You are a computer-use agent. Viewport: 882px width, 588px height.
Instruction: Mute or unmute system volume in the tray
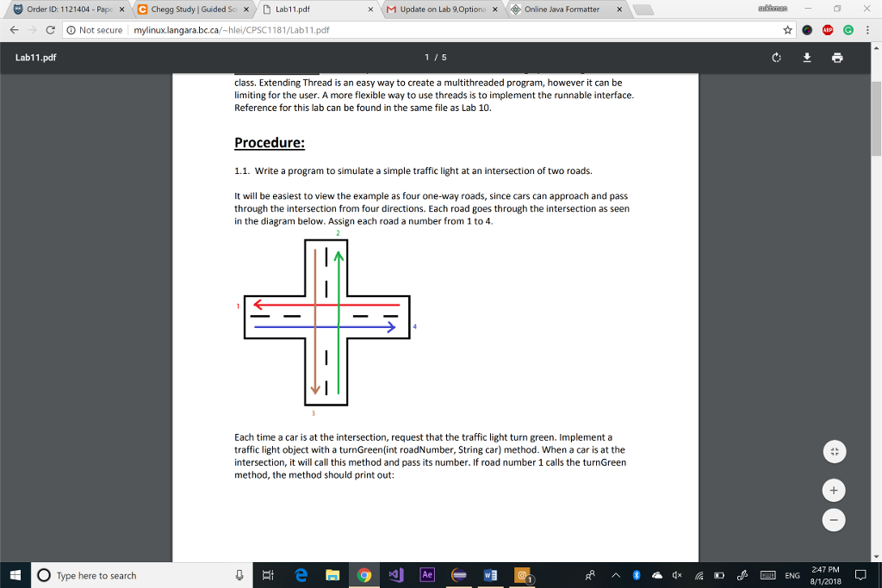click(675, 575)
